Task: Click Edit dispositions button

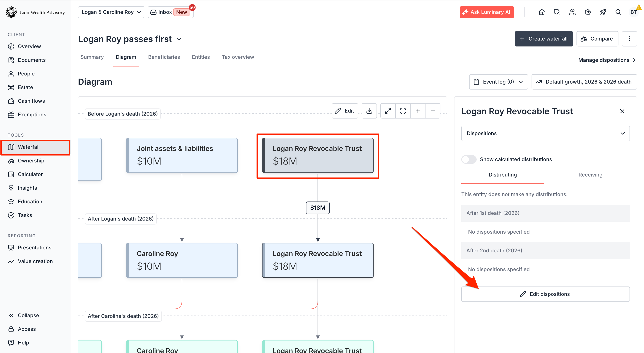Action: (545, 294)
